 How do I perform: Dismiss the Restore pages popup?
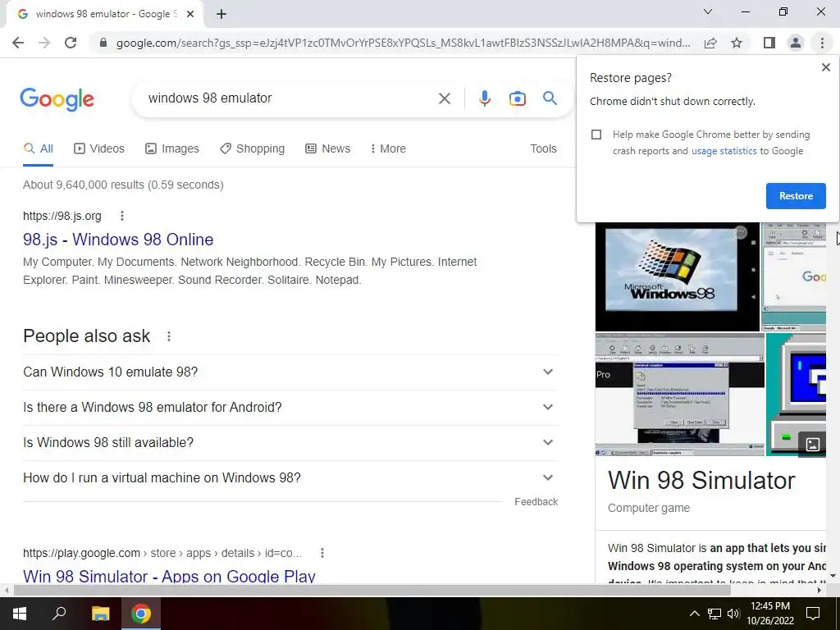pyautogui.click(x=825, y=67)
